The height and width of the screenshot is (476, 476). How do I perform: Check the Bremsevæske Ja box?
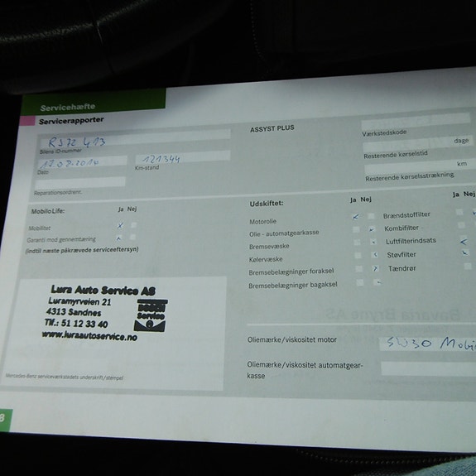click(358, 243)
